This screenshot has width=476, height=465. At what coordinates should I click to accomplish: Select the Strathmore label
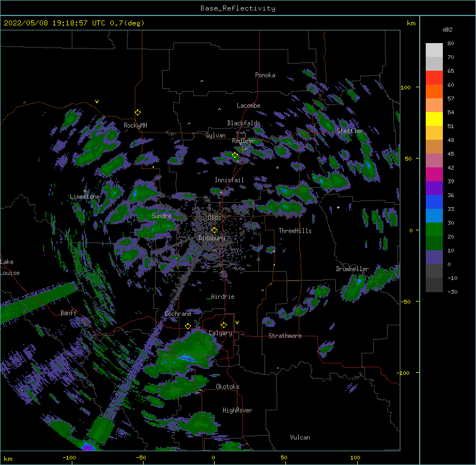pos(285,336)
